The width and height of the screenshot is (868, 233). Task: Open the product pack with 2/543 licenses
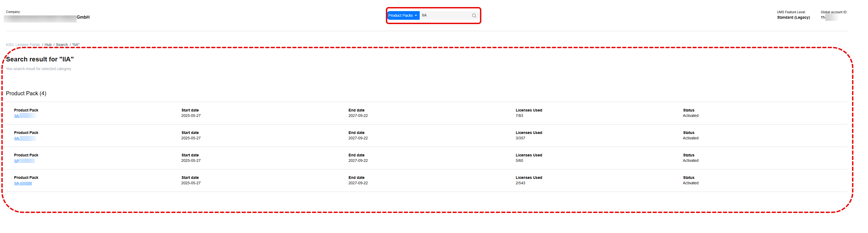click(23, 183)
